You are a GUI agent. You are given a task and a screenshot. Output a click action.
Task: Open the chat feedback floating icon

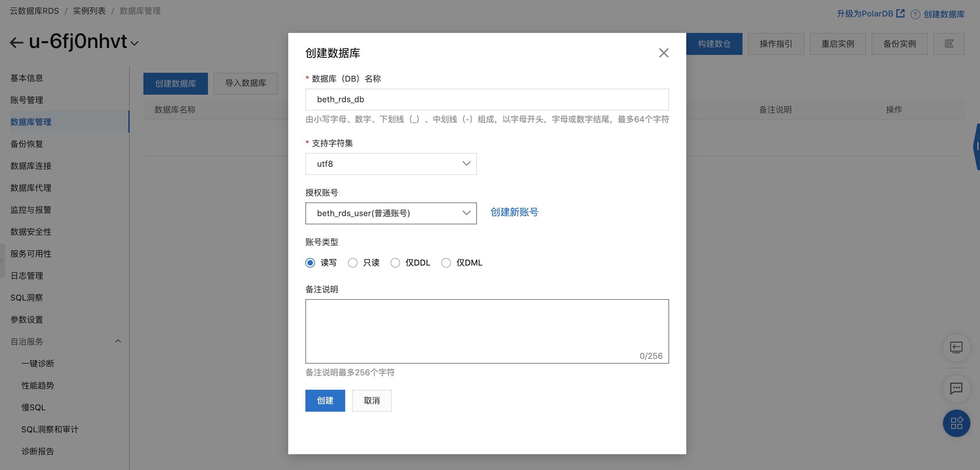(956, 388)
